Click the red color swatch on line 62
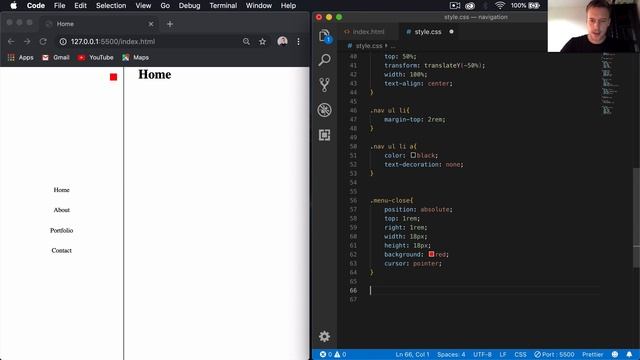640x360 pixels. click(x=431, y=254)
